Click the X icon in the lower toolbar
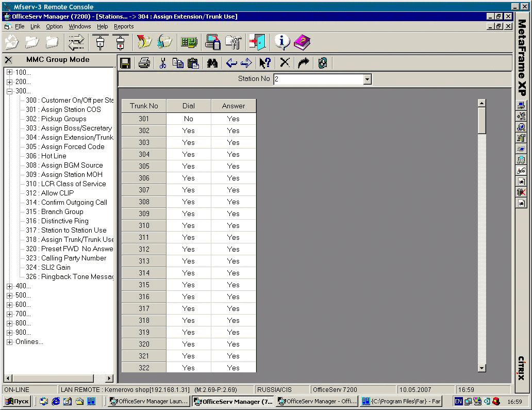532x410 pixels. pos(285,63)
